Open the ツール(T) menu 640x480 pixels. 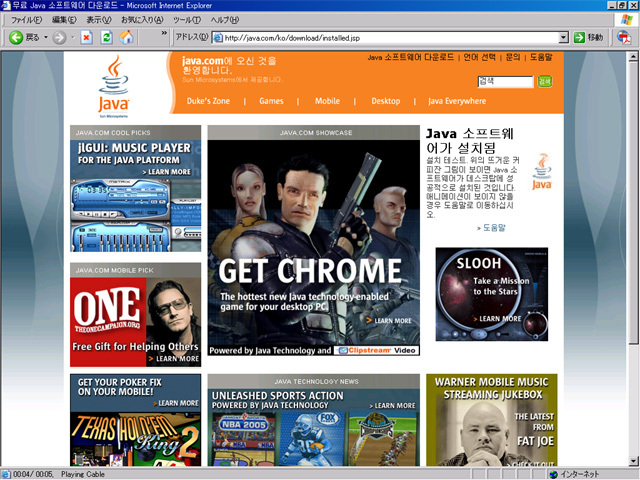(187, 20)
